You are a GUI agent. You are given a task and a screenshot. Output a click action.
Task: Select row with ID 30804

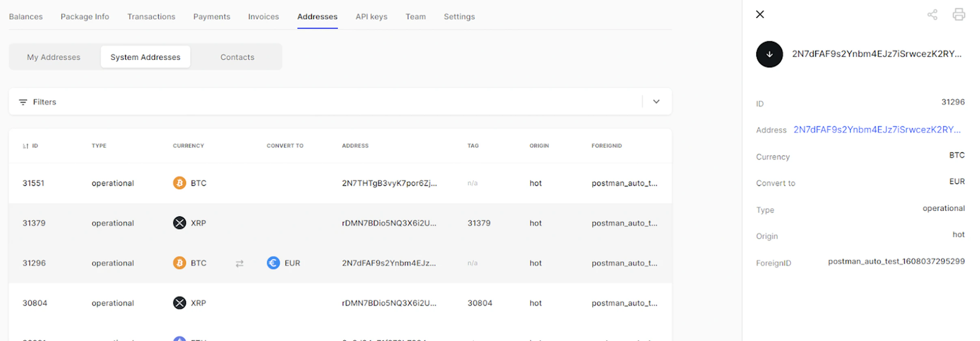(x=340, y=303)
